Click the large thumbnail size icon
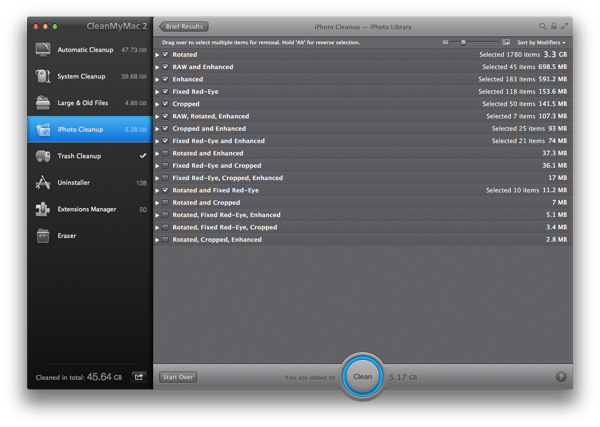The width and height of the screenshot is (600, 427). (506, 42)
